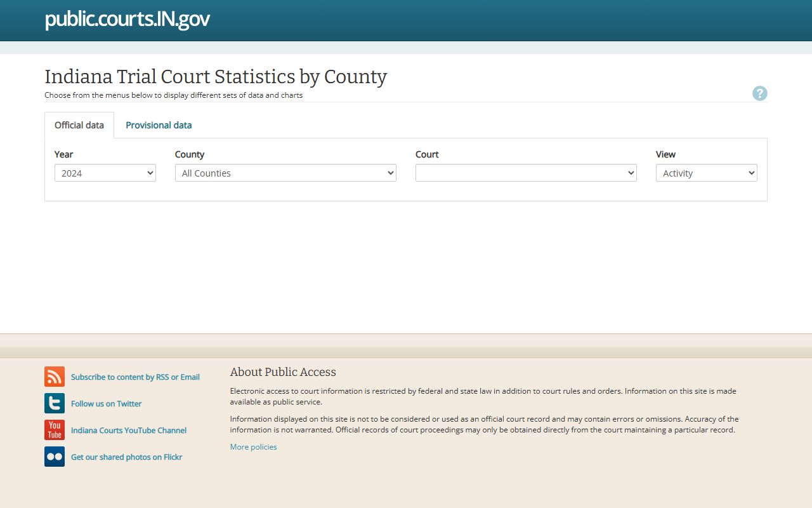Expand the empty Court dropdown
Image resolution: width=812 pixels, height=508 pixels.
pos(526,173)
